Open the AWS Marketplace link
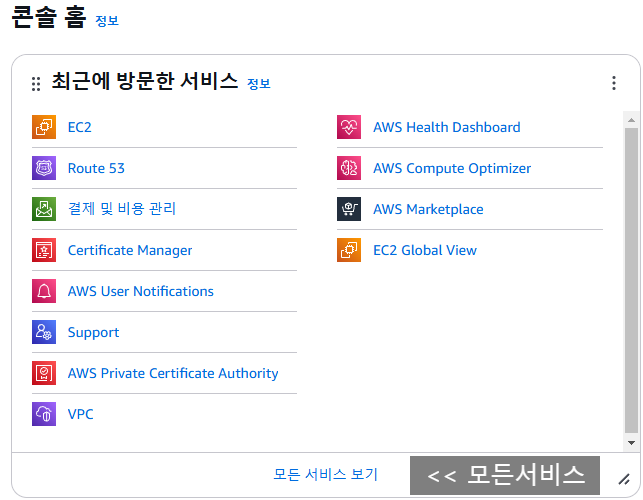Viewport: 643px width, 500px height. coord(429,209)
